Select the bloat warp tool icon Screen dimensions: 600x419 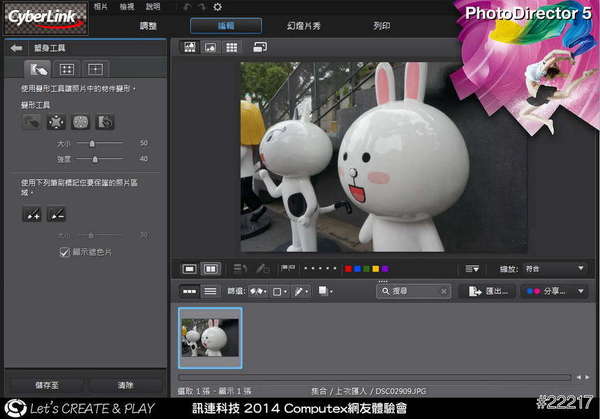click(80, 122)
